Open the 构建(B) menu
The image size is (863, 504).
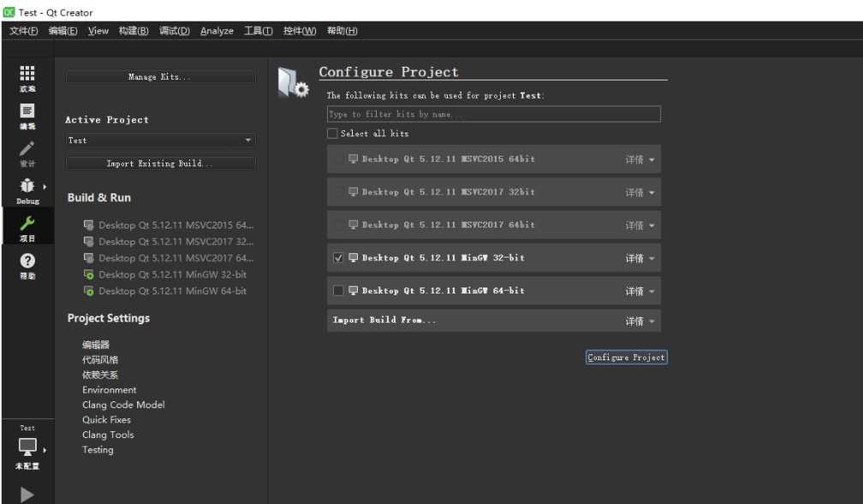coord(134,31)
